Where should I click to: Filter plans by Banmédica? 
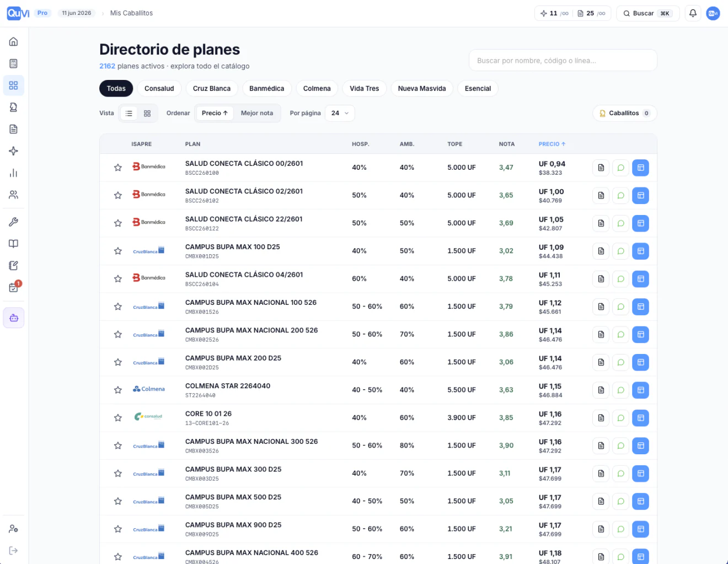(x=267, y=88)
